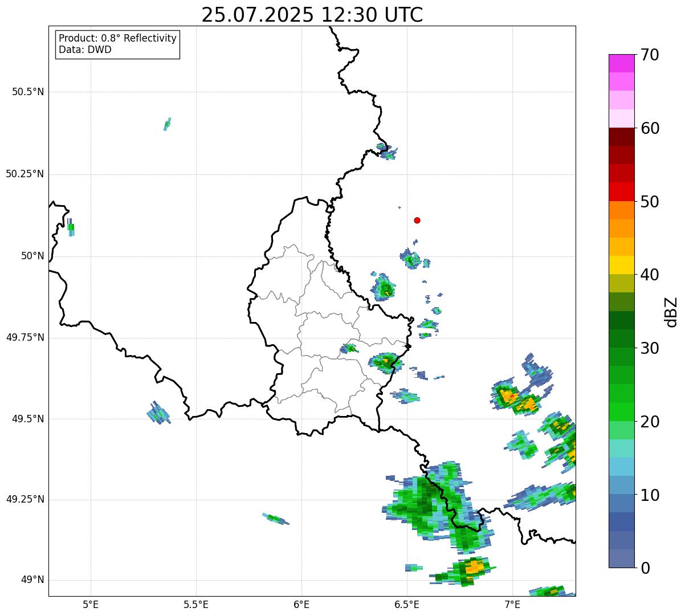The image size is (685, 616).
Task: Click the orange-core storm cell near 49°N 6.8°E
Action: click(463, 572)
